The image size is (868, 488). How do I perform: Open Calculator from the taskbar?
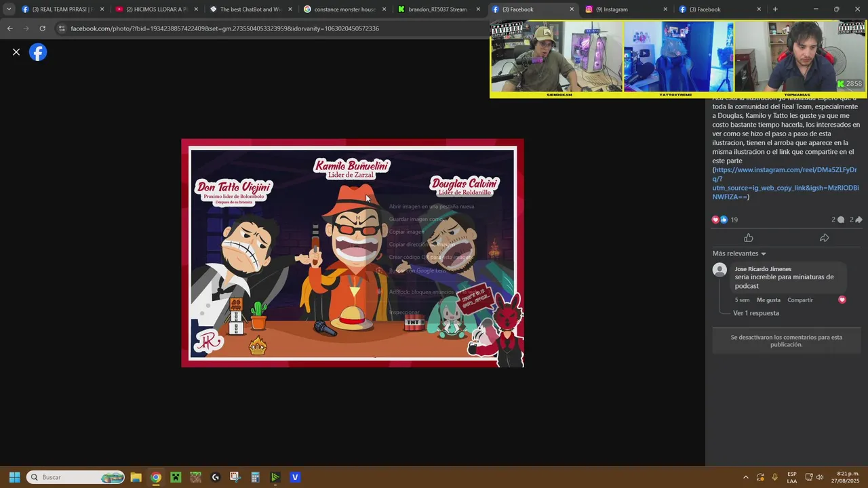click(255, 477)
